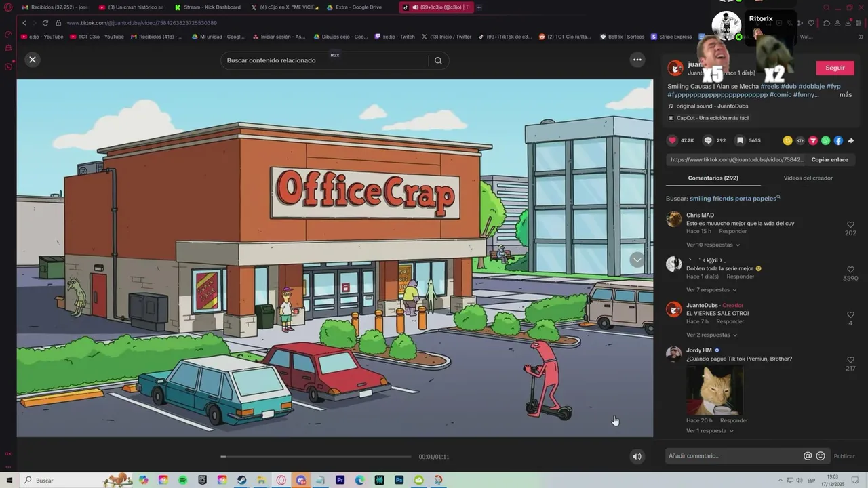Click the 'Seguir' follow button
Viewport: 868px width, 488px height.
point(835,68)
